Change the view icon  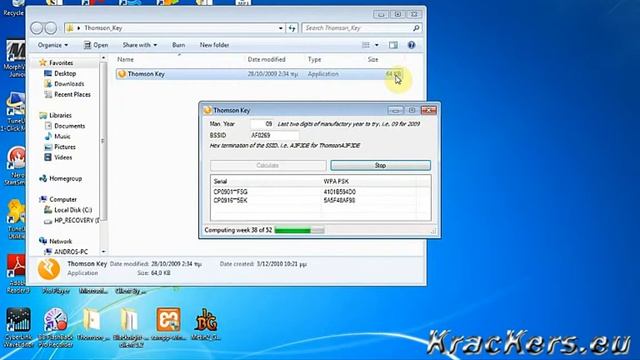(x=366, y=45)
